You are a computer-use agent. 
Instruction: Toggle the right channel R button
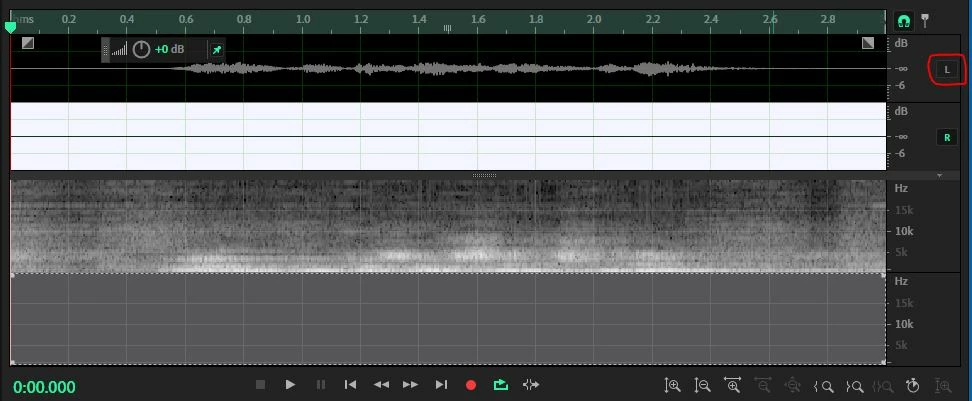pos(947,138)
